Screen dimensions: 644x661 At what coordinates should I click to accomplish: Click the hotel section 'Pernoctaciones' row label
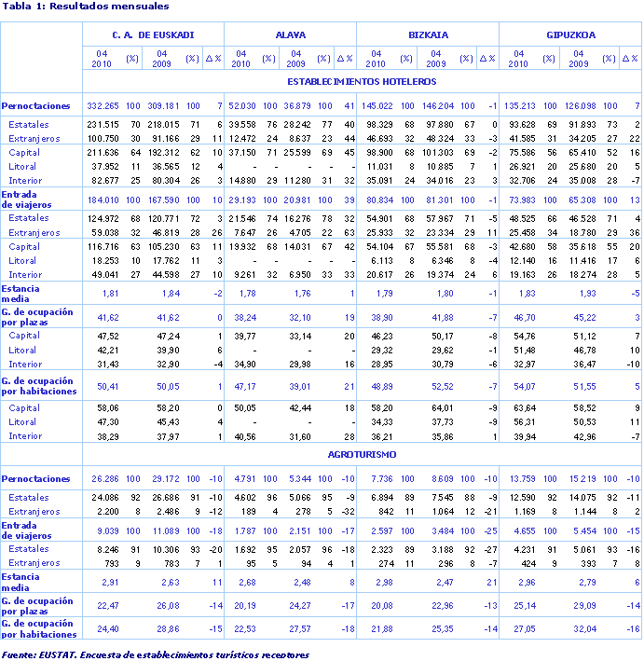(x=35, y=105)
